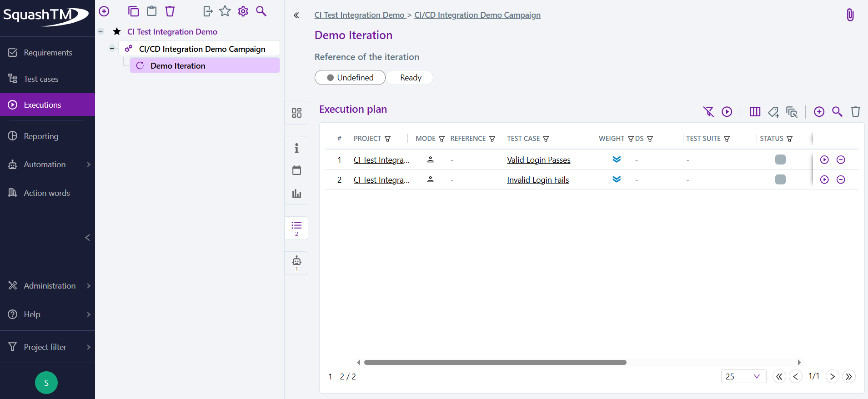Launch execution of Valid Login Passes row

tap(824, 160)
